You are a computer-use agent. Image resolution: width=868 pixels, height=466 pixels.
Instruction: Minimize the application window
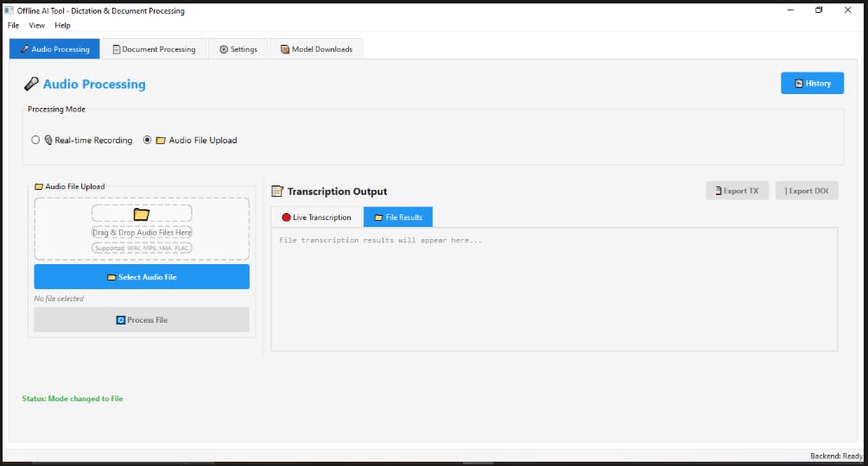tap(790, 10)
